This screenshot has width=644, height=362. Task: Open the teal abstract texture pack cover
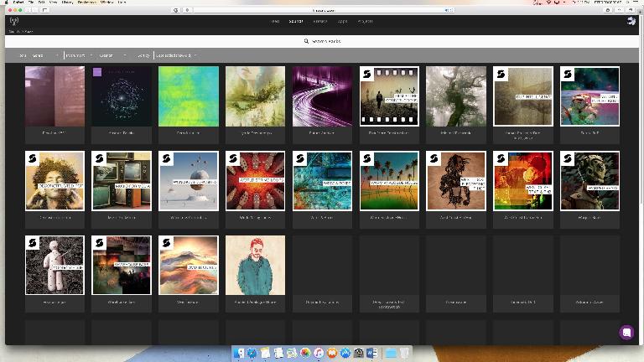(322, 181)
